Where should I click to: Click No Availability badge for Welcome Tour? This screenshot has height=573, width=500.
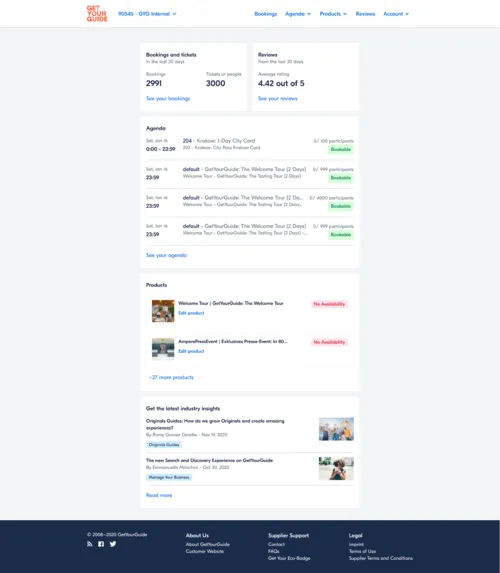pos(329,304)
